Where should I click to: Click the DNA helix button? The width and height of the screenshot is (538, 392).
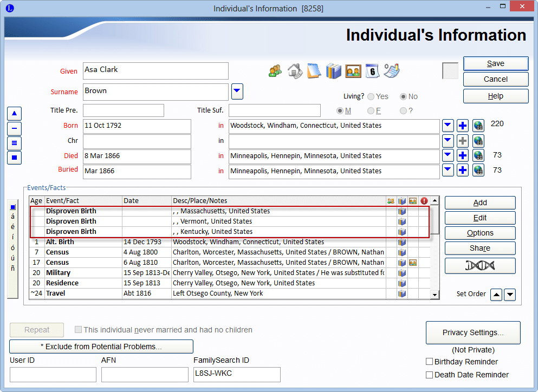click(x=480, y=265)
